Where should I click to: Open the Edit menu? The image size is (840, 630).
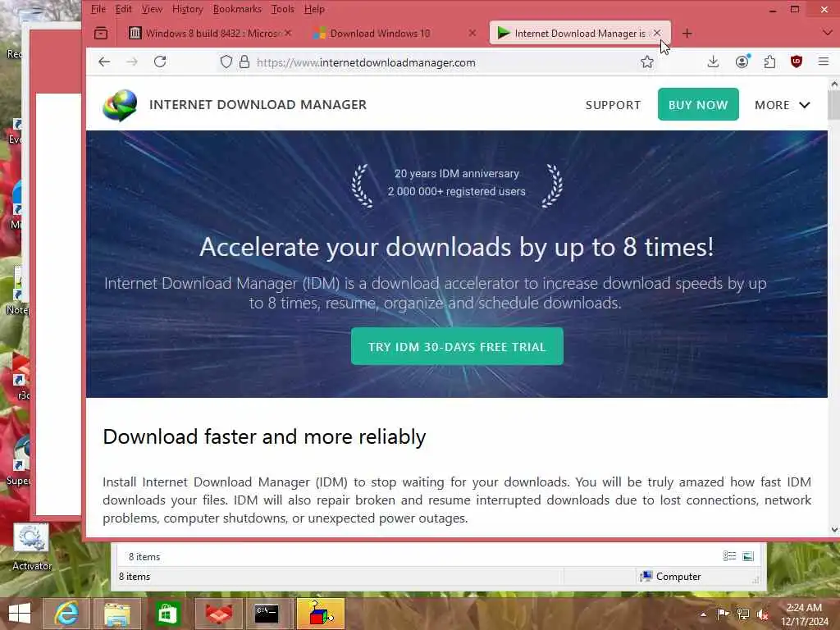[123, 9]
